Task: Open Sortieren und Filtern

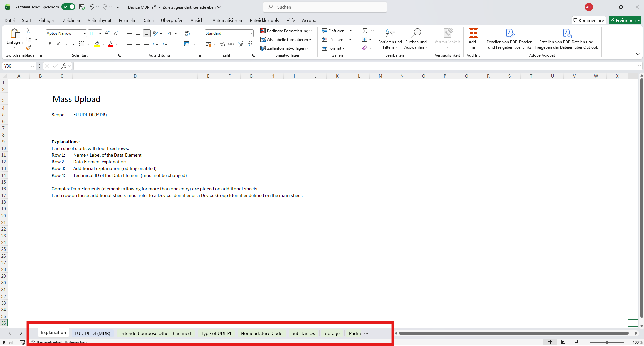Action: [390, 39]
